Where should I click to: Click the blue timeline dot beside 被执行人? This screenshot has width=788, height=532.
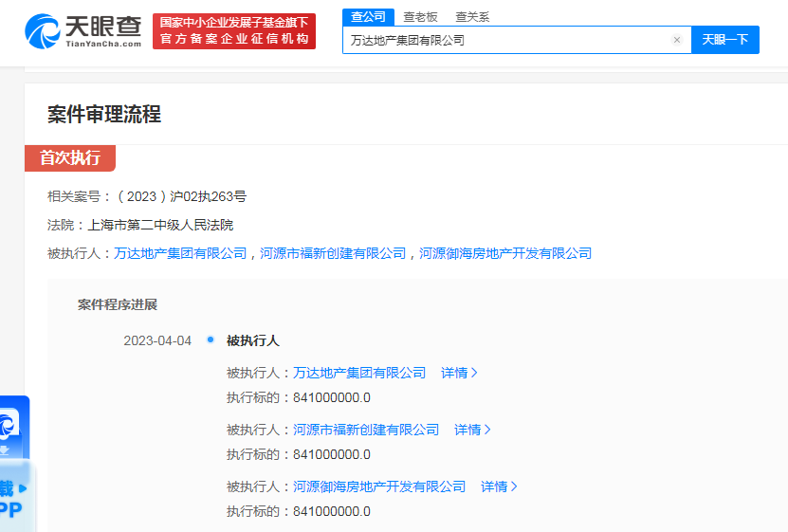(211, 339)
